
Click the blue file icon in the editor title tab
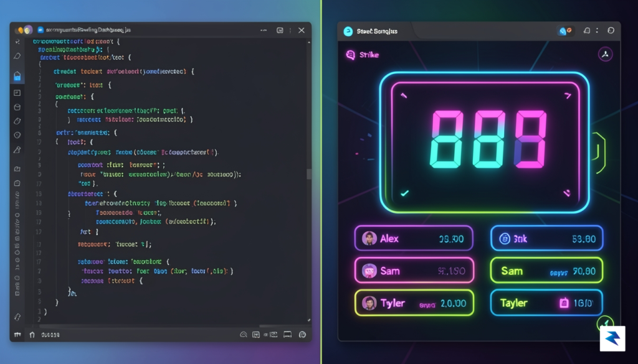[40, 30]
